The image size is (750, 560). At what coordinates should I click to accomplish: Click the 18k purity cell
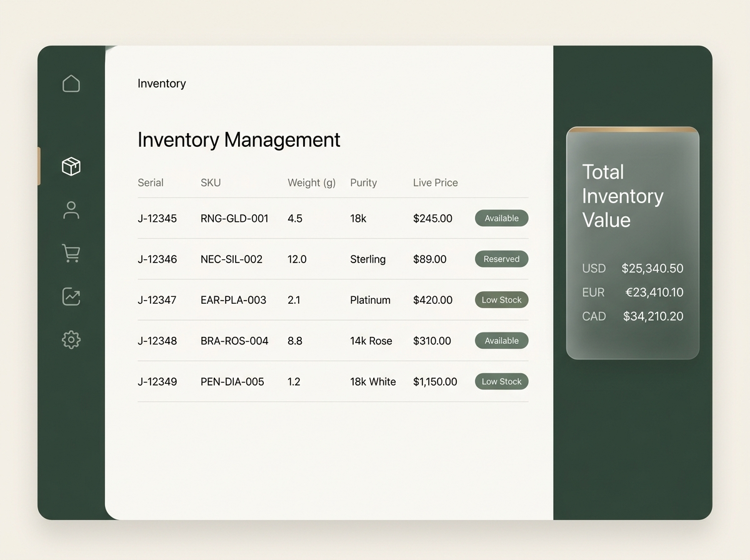coord(359,219)
